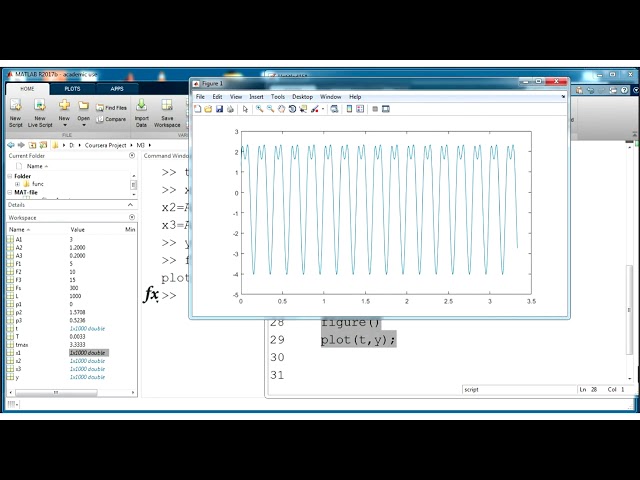Enable the Rotate 3D tool
Viewport: 640px width, 480px height.
292,109
